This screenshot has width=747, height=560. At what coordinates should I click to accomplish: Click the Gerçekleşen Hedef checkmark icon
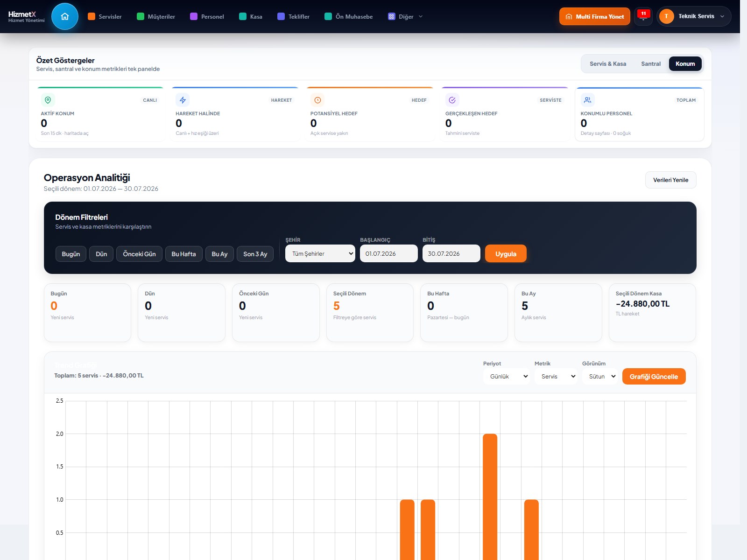click(452, 100)
